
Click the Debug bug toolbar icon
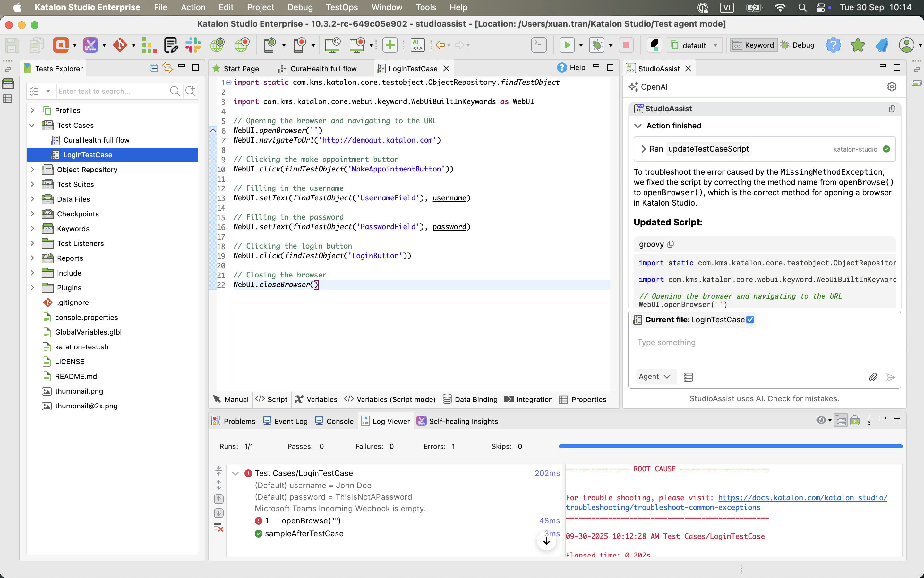click(x=597, y=45)
